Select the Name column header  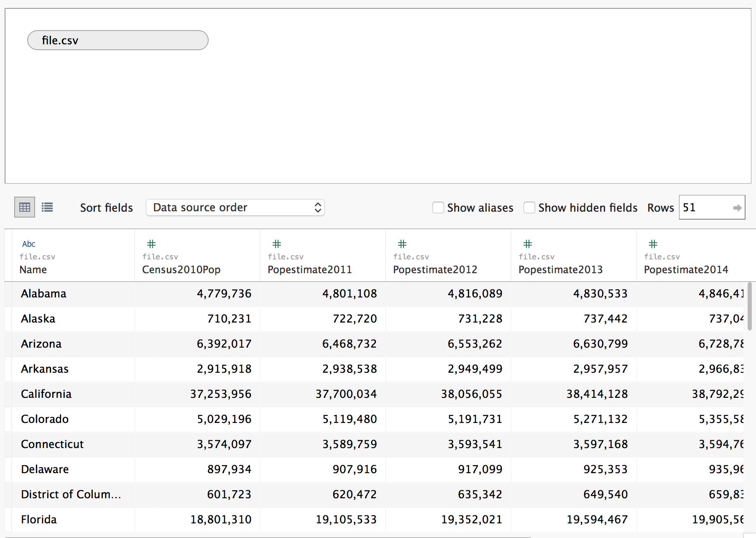tap(33, 270)
